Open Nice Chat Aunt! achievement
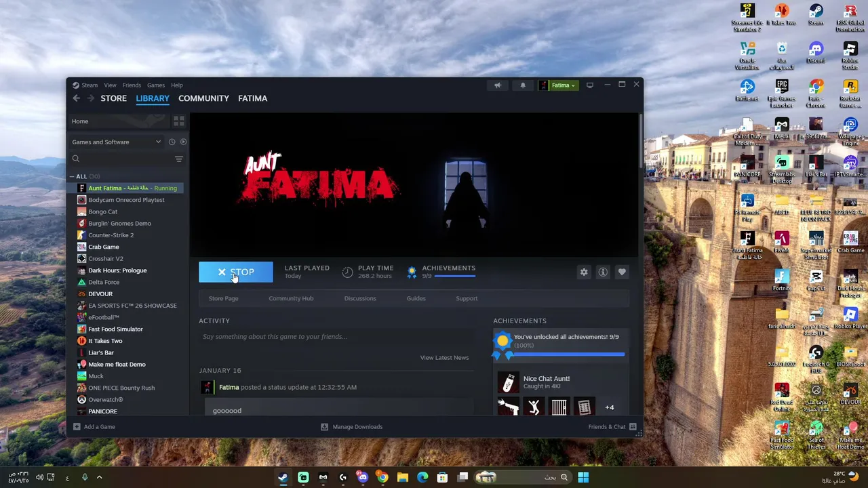The image size is (868, 488). point(560,382)
